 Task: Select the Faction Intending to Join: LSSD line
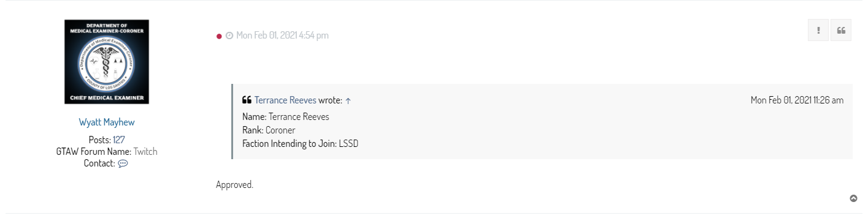(300, 144)
